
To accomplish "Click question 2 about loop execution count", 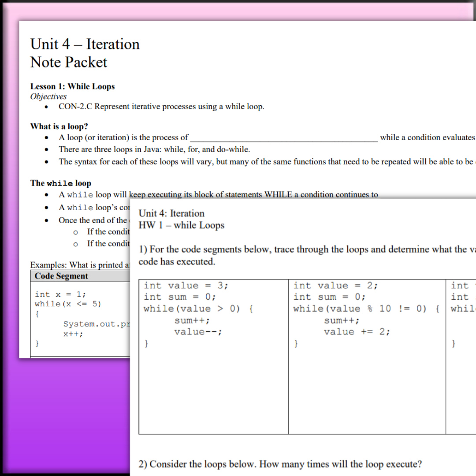I will [279, 464].
